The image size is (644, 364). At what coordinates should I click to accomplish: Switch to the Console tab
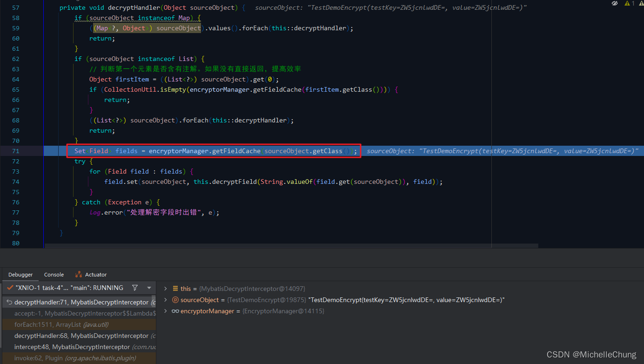pos(54,275)
